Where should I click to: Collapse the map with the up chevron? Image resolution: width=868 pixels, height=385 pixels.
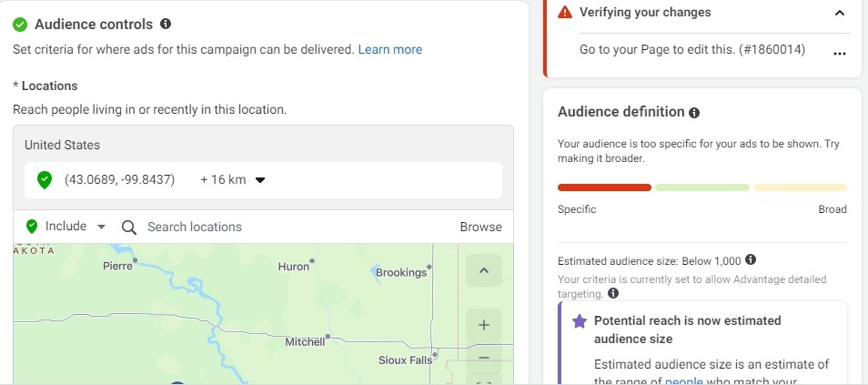tap(484, 270)
